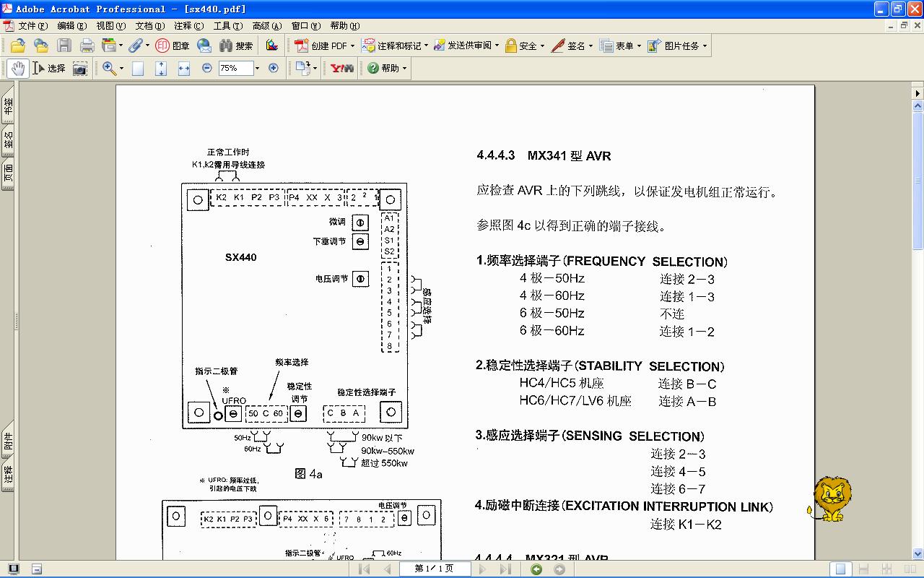Open the 编辑 menu

(x=72, y=25)
